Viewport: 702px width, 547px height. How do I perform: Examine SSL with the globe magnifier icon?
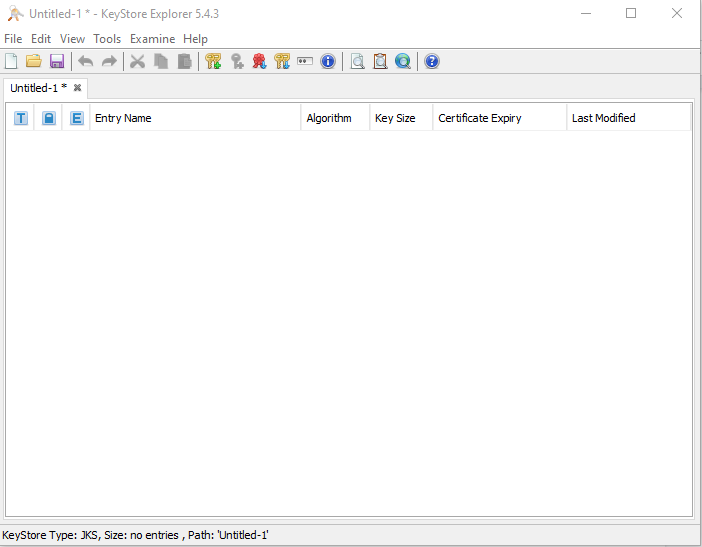coord(403,61)
